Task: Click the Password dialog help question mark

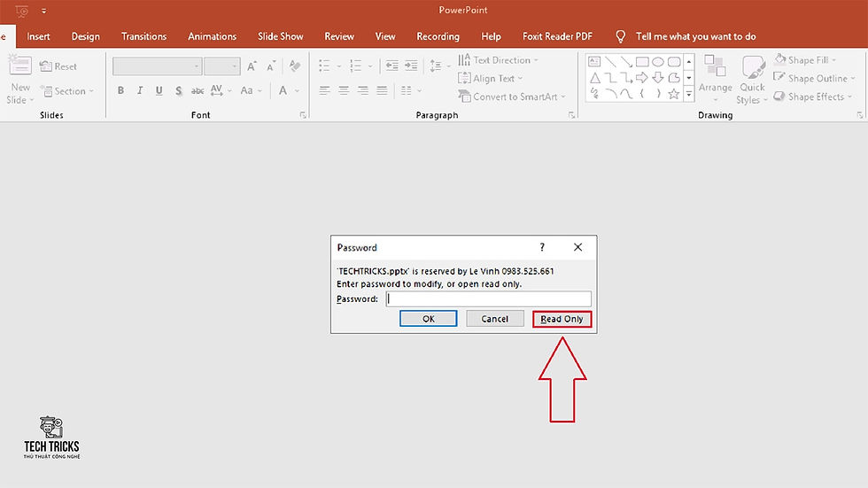Action: click(x=542, y=247)
